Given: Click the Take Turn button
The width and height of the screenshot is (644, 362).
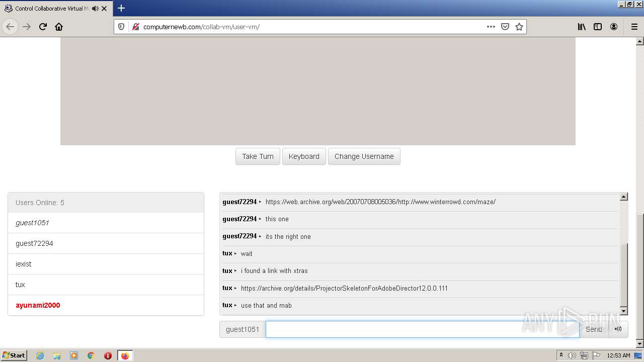Looking at the screenshot, I should tap(258, 156).
